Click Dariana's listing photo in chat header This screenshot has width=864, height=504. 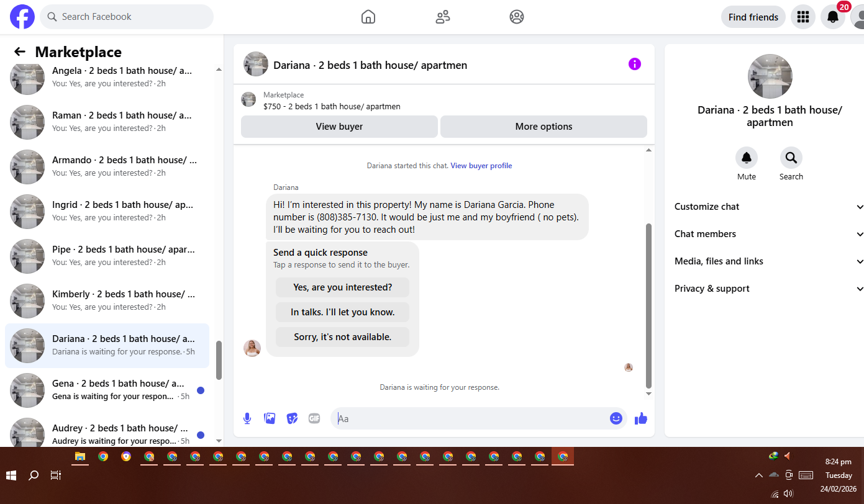pyautogui.click(x=256, y=64)
